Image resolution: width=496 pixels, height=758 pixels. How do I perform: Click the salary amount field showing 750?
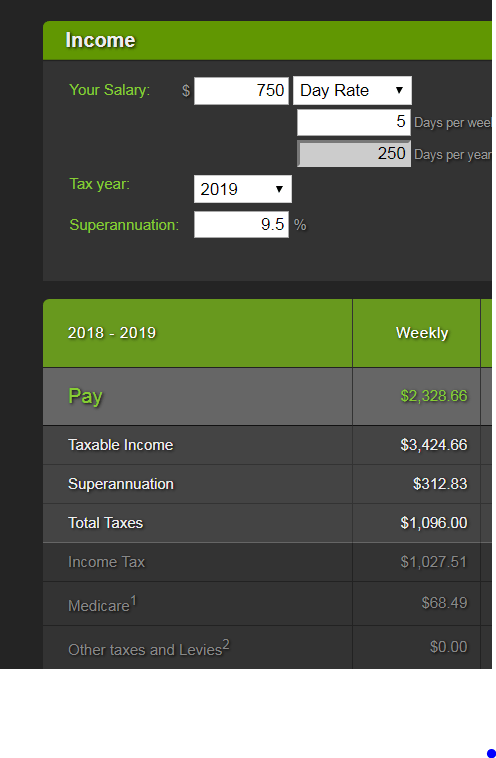[241, 90]
